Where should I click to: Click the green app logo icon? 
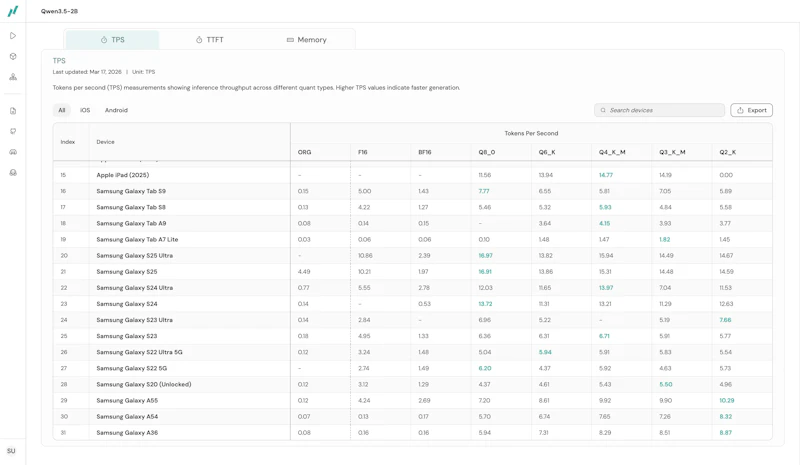(x=13, y=11)
